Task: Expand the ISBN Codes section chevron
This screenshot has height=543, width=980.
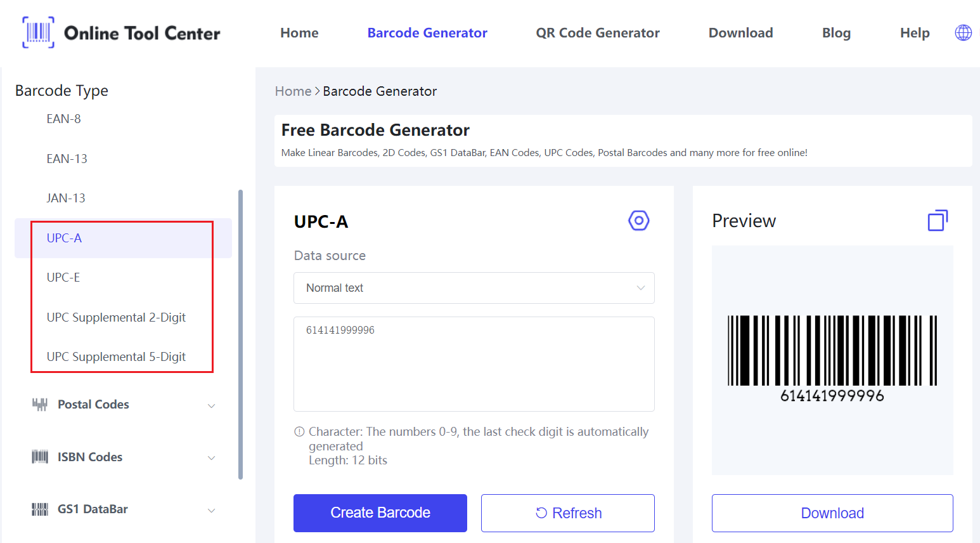Action: click(x=212, y=458)
